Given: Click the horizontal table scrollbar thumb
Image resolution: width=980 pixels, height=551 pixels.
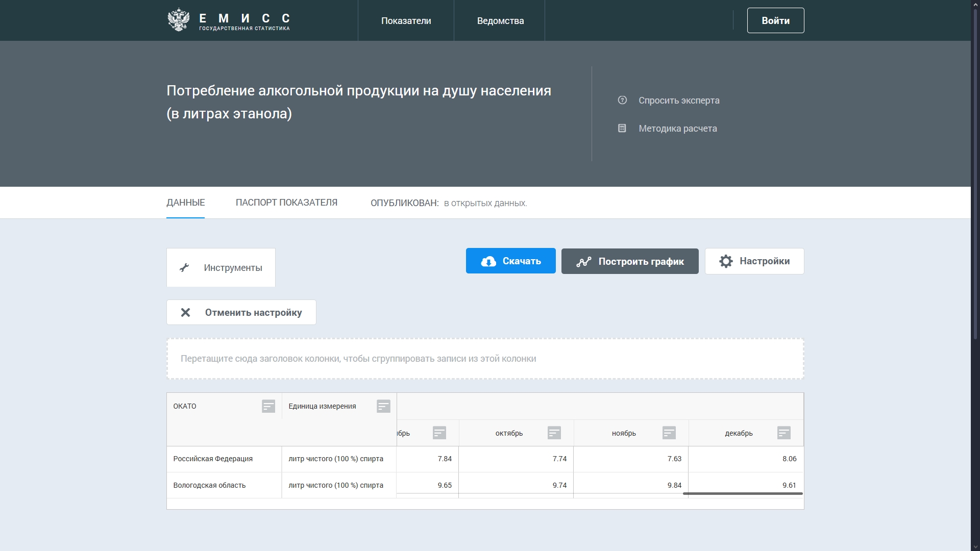Looking at the screenshot, I should [x=743, y=494].
